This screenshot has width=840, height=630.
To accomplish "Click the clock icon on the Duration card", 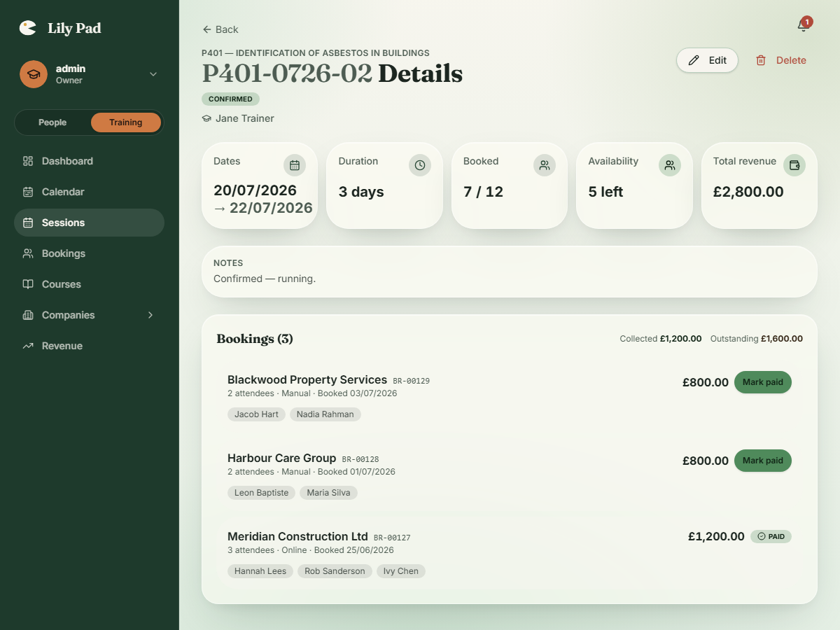I will click(420, 165).
